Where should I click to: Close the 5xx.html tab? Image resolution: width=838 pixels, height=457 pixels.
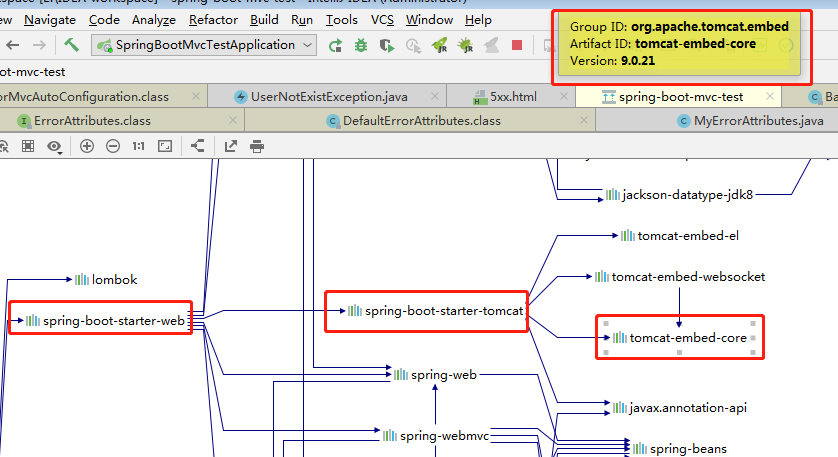click(x=564, y=96)
